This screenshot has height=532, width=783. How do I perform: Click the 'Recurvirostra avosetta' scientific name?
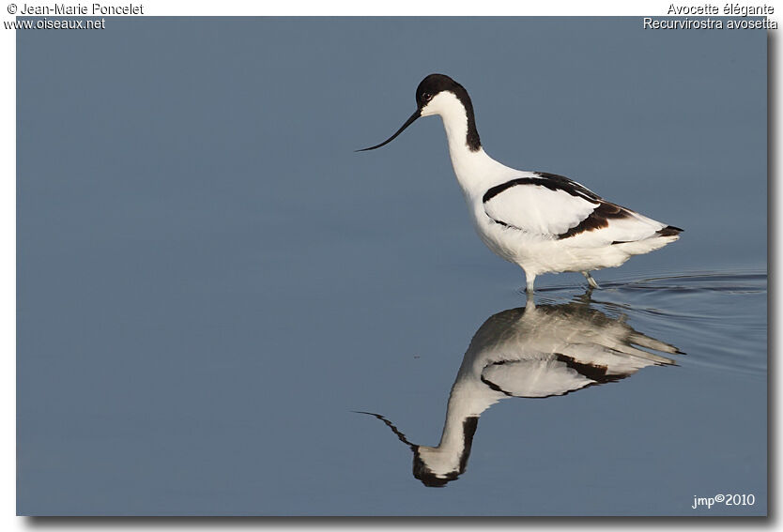(x=710, y=23)
